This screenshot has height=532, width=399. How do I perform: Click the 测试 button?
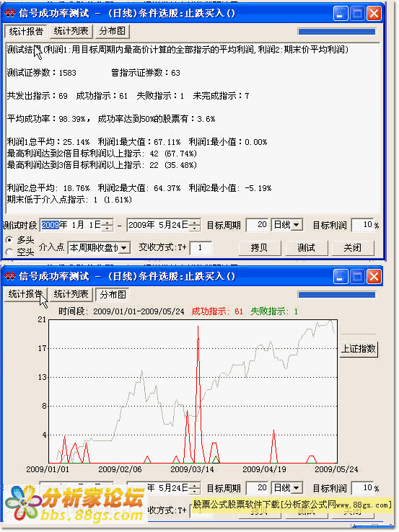click(x=307, y=248)
